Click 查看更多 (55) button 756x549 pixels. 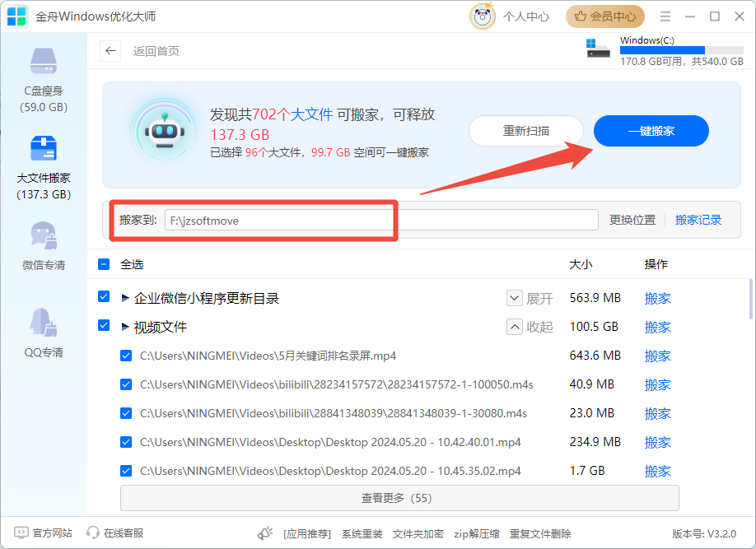[399, 498]
